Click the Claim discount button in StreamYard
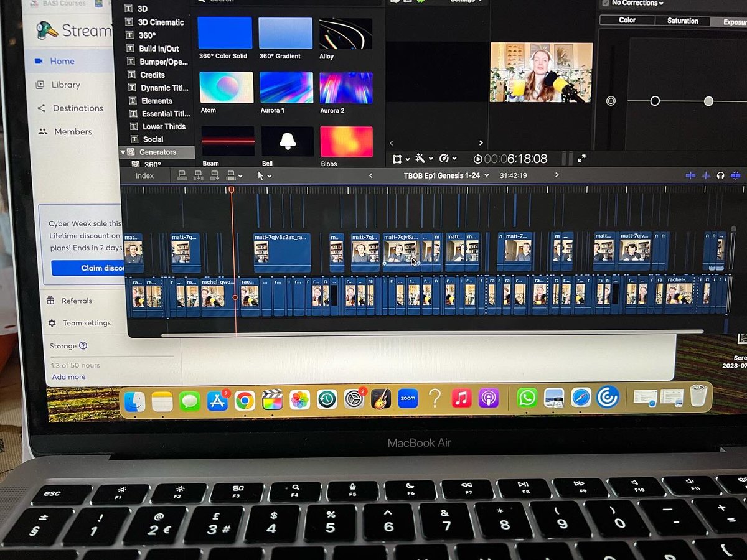 click(x=88, y=268)
